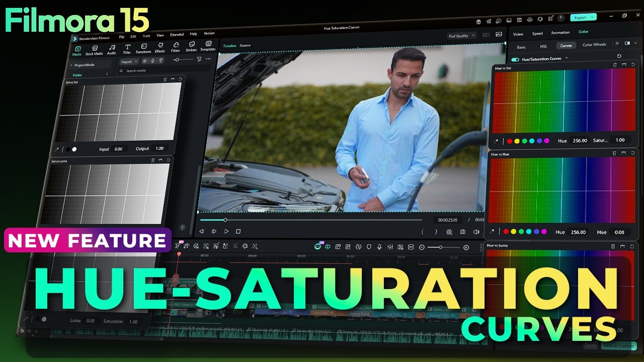Open the Filters library
The width and height of the screenshot is (644, 362).
(176, 47)
